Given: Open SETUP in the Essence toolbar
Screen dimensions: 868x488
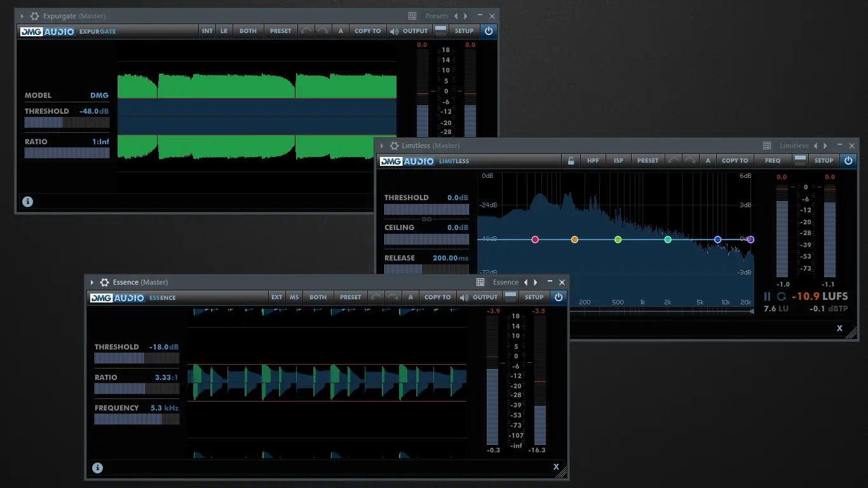Looking at the screenshot, I should tap(534, 297).
